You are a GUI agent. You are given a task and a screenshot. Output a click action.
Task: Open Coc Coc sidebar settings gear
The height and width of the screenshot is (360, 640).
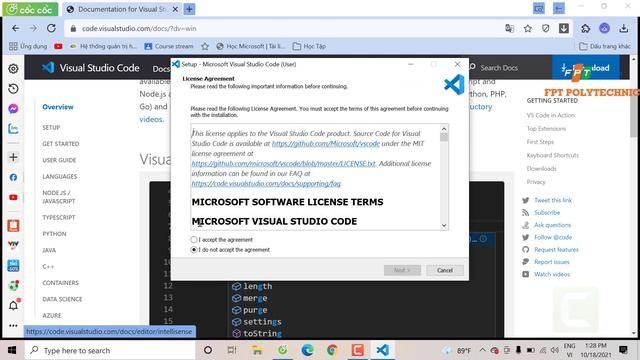[13, 69]
